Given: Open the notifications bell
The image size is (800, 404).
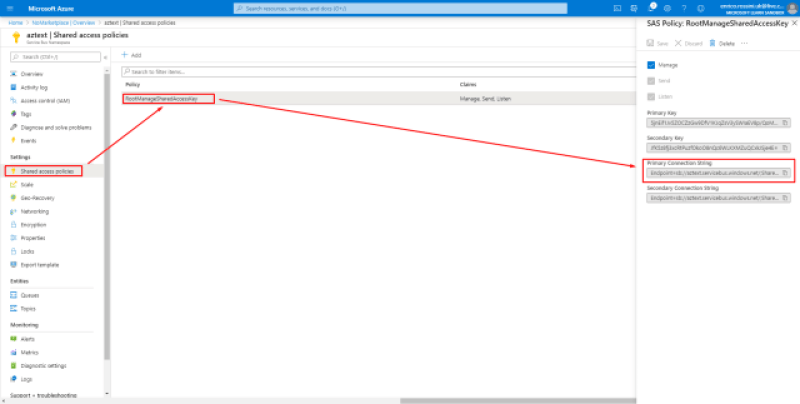Looking at the screenshot, I should pos(651,9).
